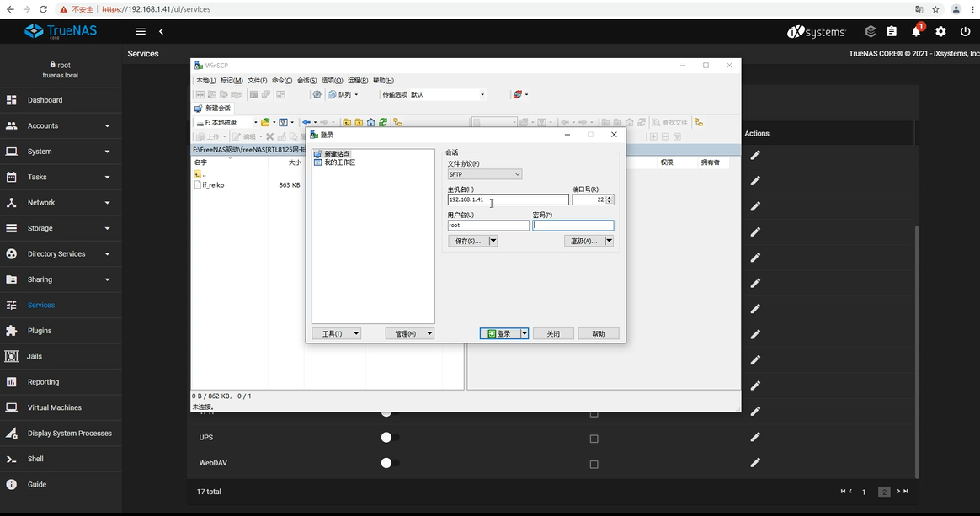Open the SFTP file protocol dropdown
Image resolution: width=980 pixels, height=516 pixels.
tap(485, 174)
